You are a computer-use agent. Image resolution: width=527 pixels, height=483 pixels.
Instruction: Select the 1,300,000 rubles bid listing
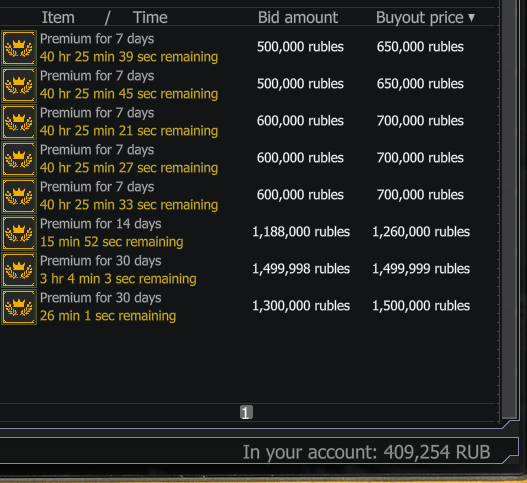pyautogui.click(x=249, y=307)
